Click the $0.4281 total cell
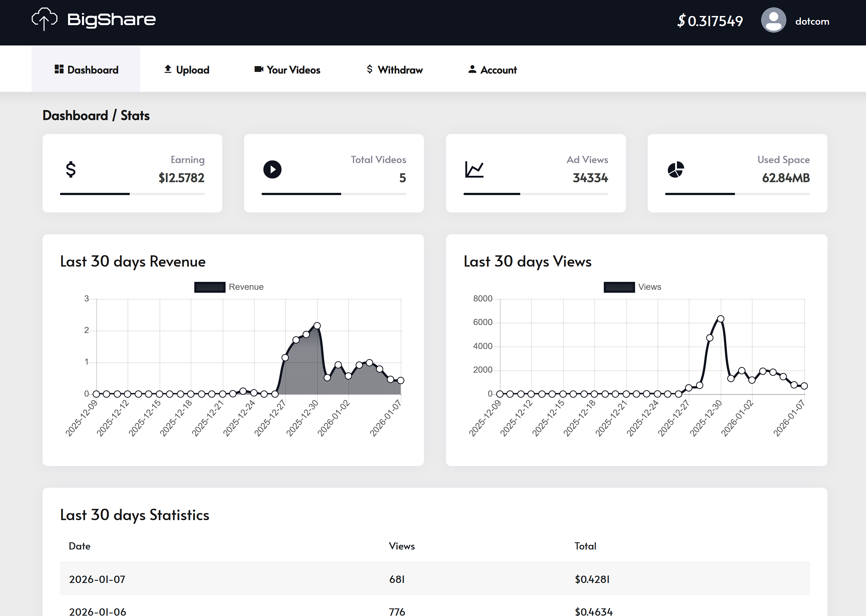 (592, 580)
